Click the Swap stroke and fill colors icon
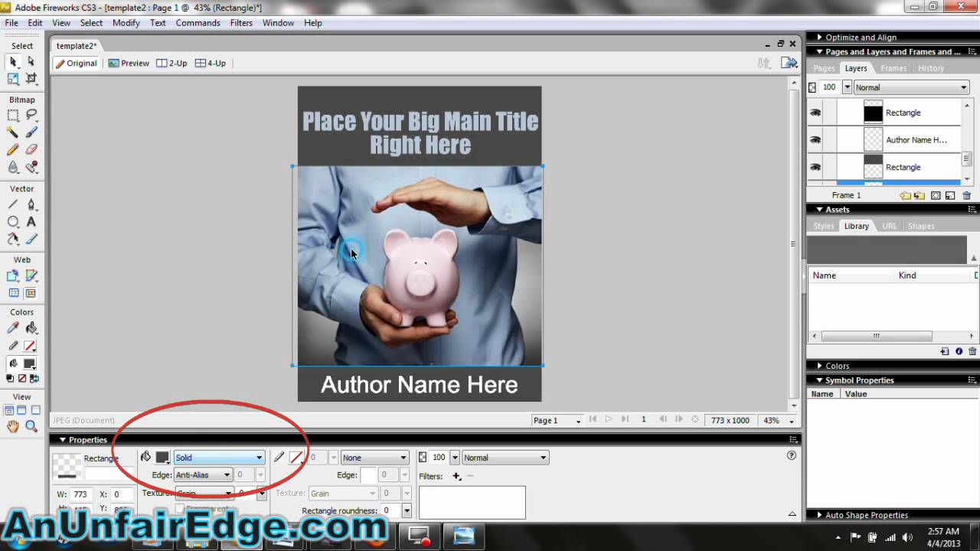This screenshot has height=551, width=980. click(33, 378)
